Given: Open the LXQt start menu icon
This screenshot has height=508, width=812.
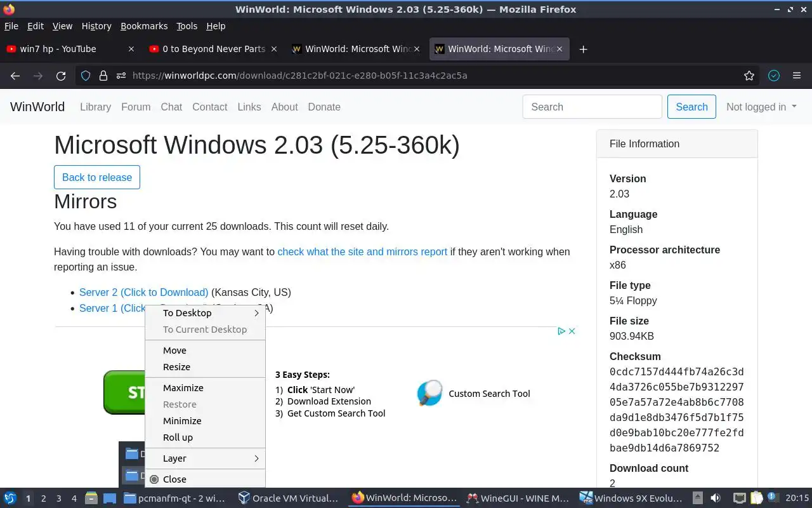Looking at the screenshot, I should (10, 498).
